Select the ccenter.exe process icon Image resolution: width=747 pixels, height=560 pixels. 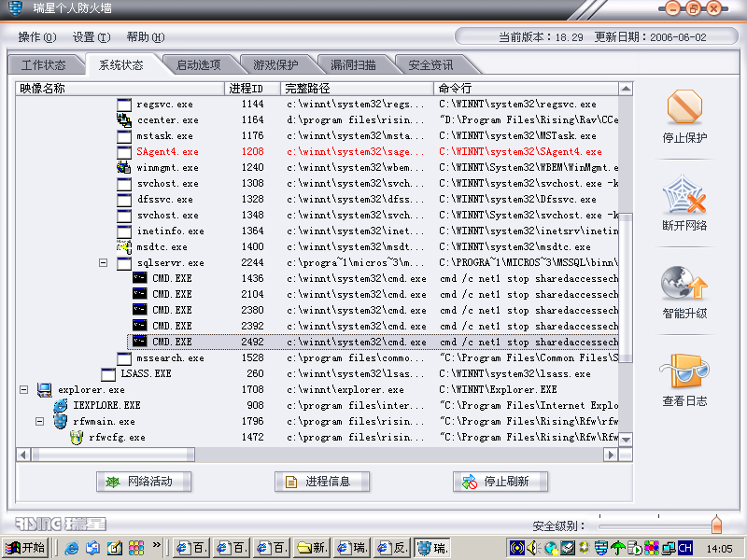click(123, 120)
